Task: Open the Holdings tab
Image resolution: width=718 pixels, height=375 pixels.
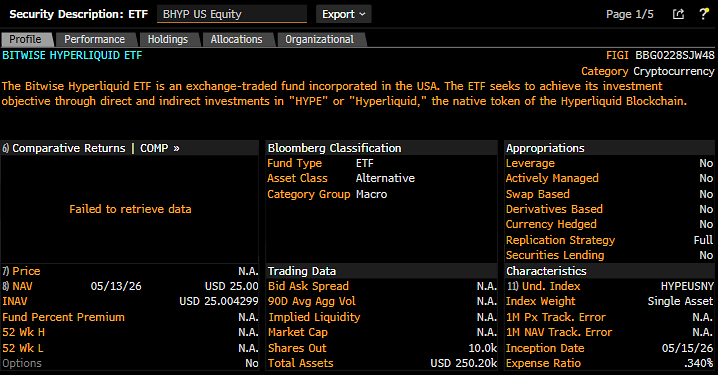Action: click(x=168, y=39)
